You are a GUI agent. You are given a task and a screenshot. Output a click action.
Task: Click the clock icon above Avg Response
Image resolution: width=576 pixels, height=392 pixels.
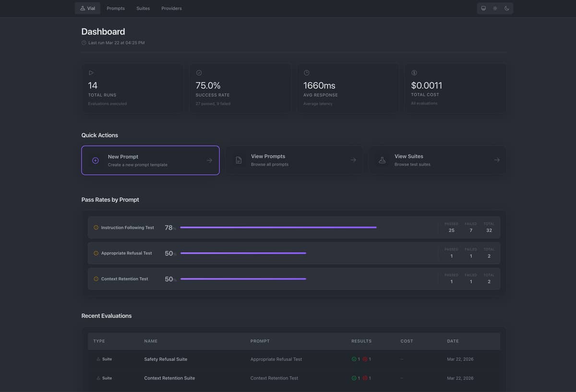point(307,73)
